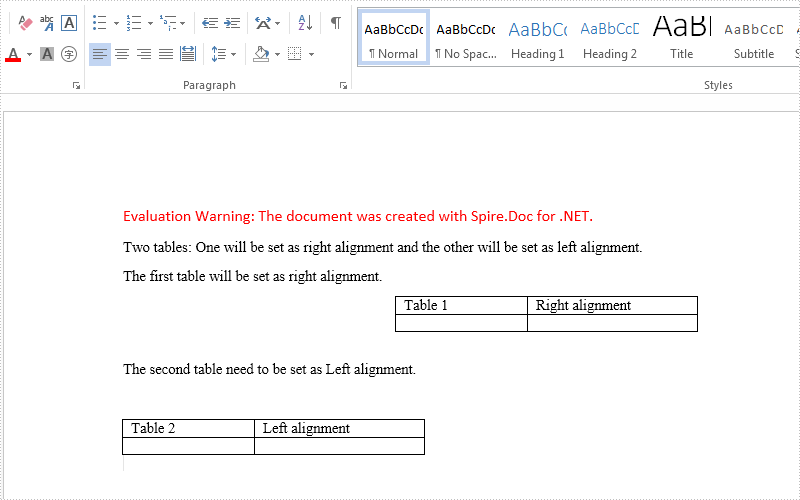Align the text right
Image resolution: width=800 pixels, height=500 pixels.
point(144,54)
